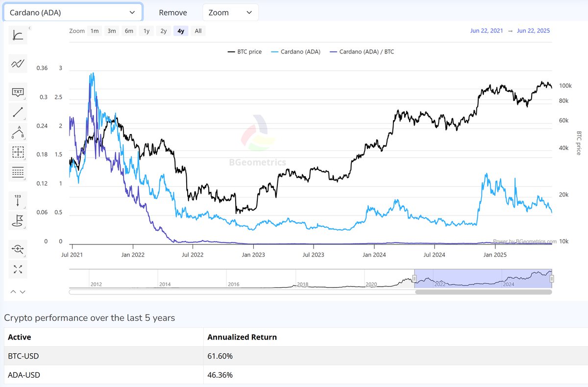Set chart range to 6m
Image resolution: width=588 pixels, height=387 pixels.
[x=129, y=31]
